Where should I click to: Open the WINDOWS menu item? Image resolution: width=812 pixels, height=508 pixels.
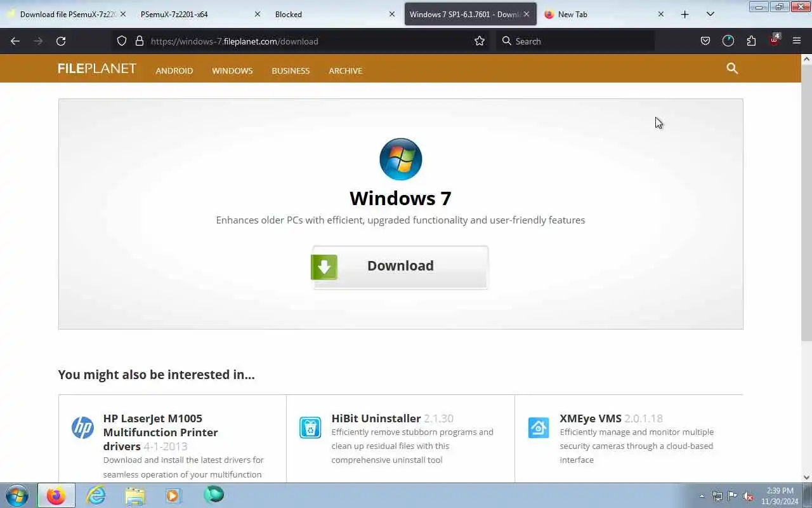coord(232,70)
